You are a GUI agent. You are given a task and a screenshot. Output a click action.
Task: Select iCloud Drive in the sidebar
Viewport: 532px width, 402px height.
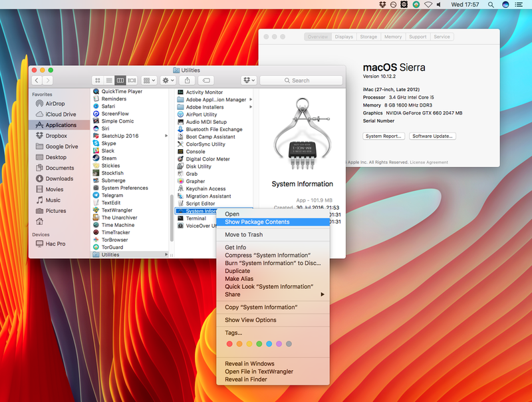[x=59, y=114]
